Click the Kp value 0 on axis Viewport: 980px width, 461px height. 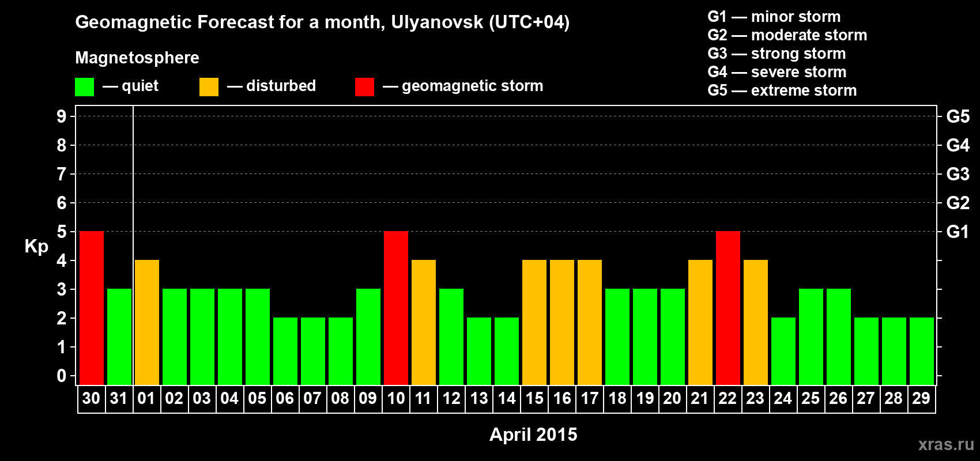click(62, 376)
